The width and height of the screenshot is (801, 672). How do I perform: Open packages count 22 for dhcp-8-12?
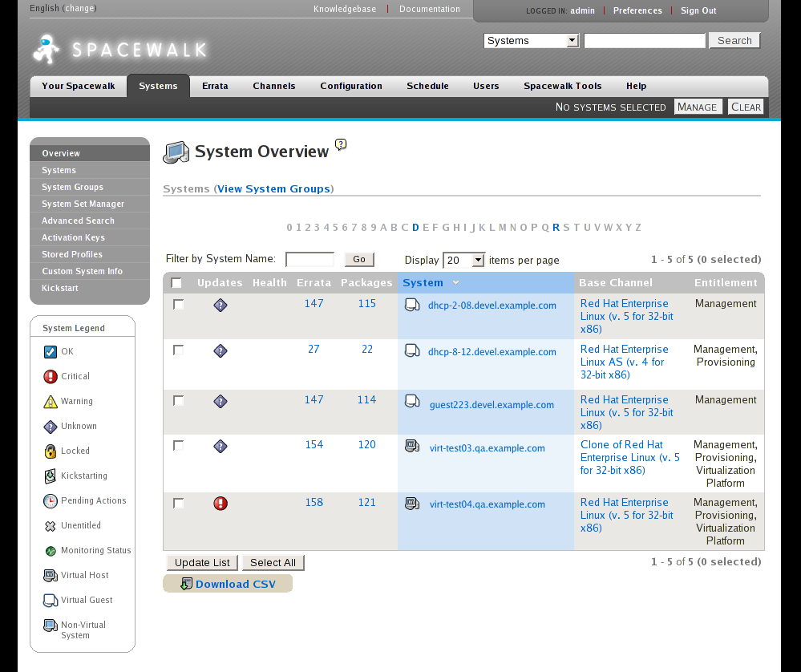pos(366,349)
